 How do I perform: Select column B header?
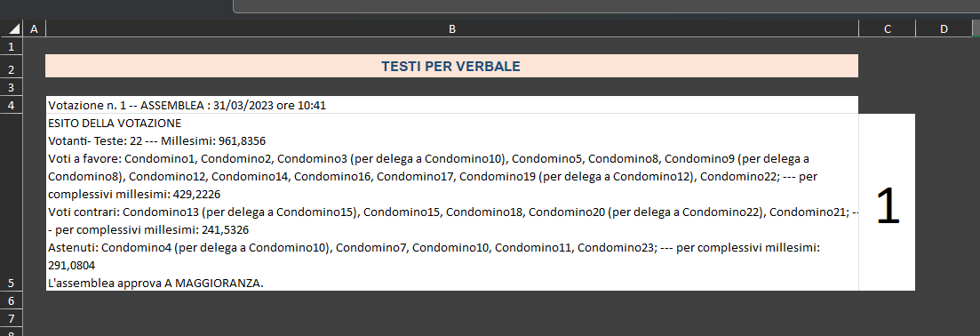click(x=452, y=28)
